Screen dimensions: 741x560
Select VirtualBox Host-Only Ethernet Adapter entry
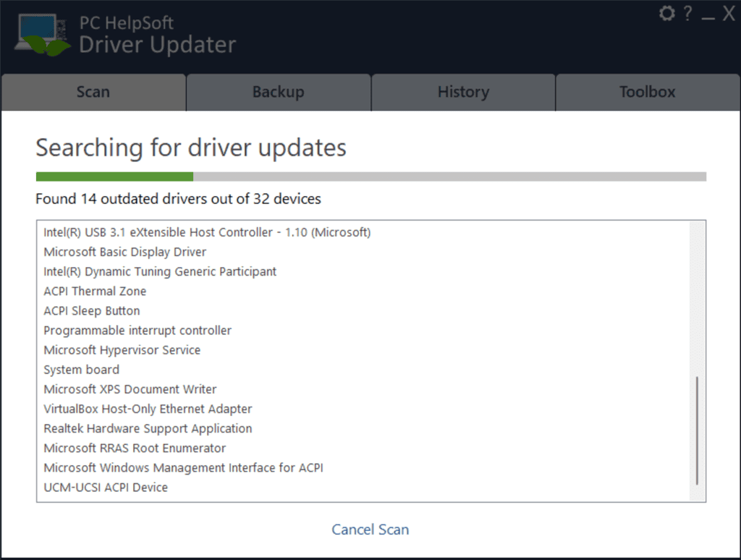click(148, 409)
